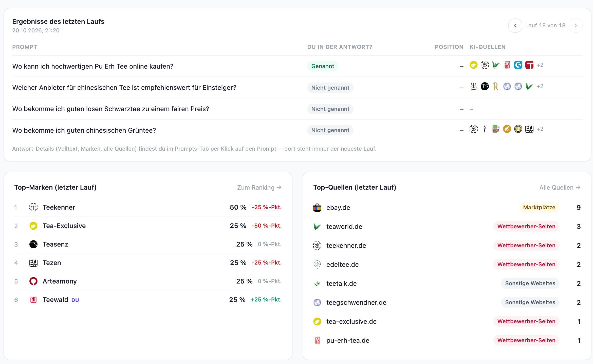Click the Teewald logo in Top-Marken
This screenshot has width=593, height=364.
(x=33, y=300)
